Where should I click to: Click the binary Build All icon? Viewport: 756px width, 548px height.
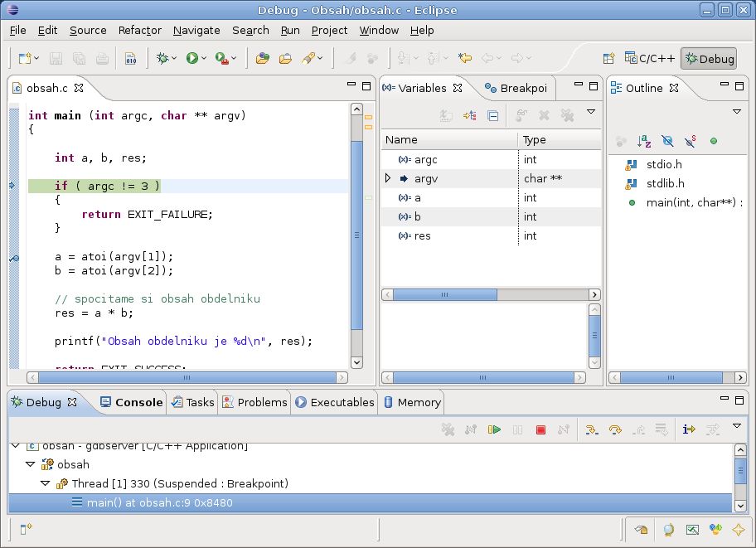point(131,58)
